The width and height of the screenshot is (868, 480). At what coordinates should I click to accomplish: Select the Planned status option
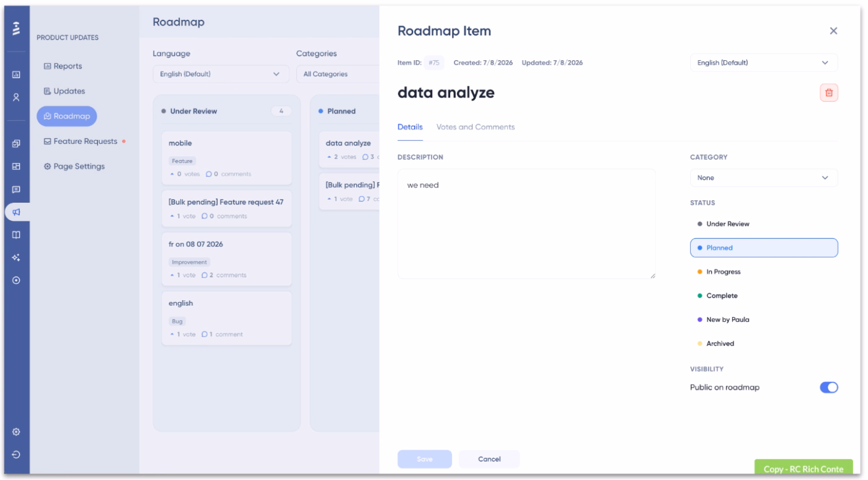(x=764, y=247)
